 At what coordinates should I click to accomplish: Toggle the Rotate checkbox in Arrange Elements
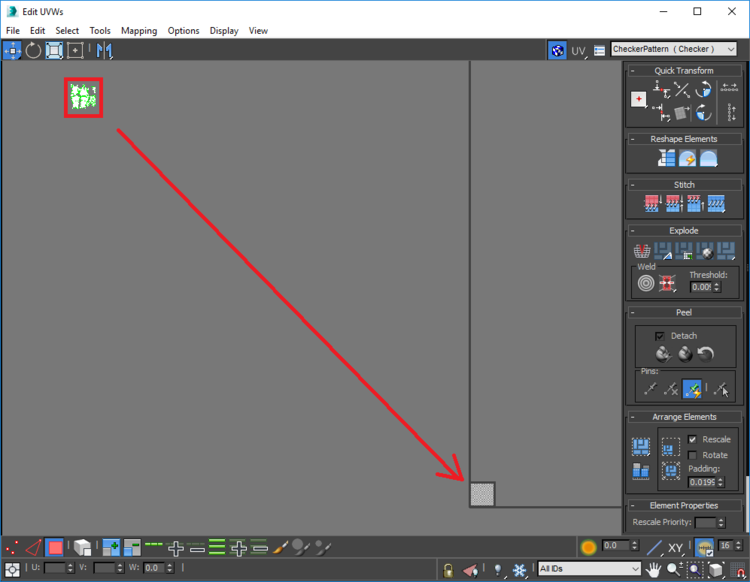(692, 455)
